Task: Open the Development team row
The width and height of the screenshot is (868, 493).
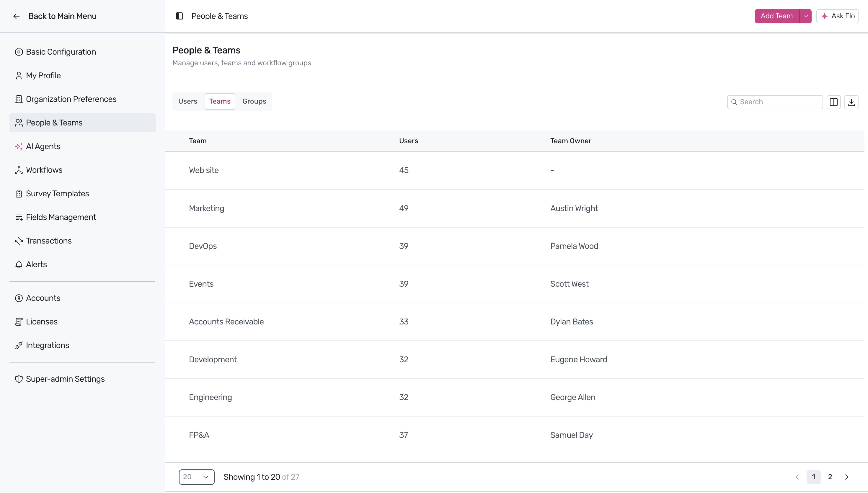Action: (515, 360)
